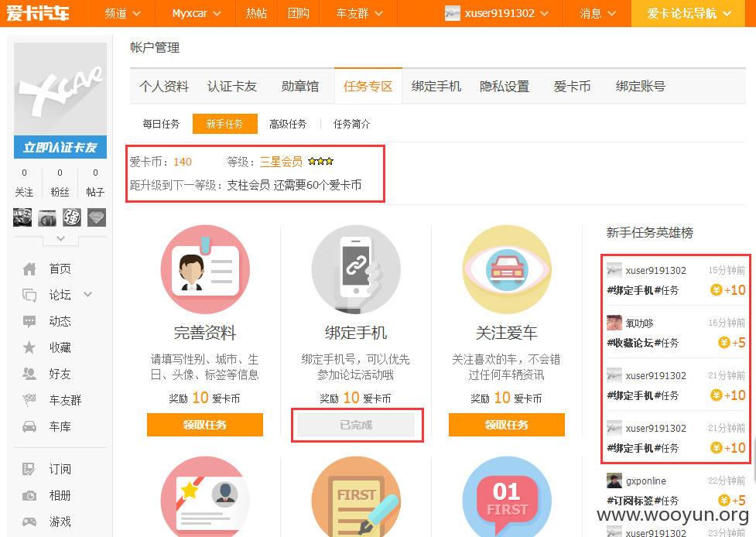This screenshot has width=756, height=537.
Task: Click the 完善资料 ID card task icon
Action: pos(205,269)
